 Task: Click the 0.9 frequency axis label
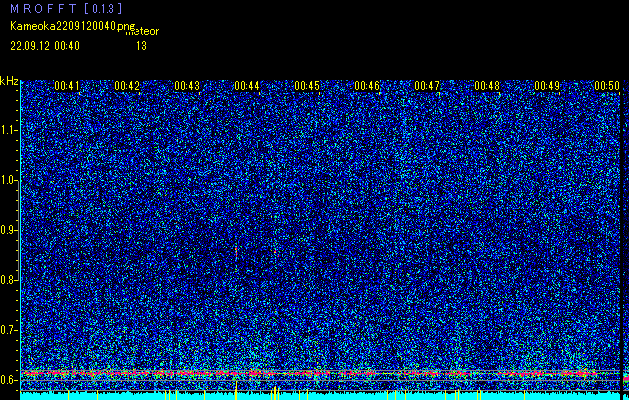click(7, 230)
